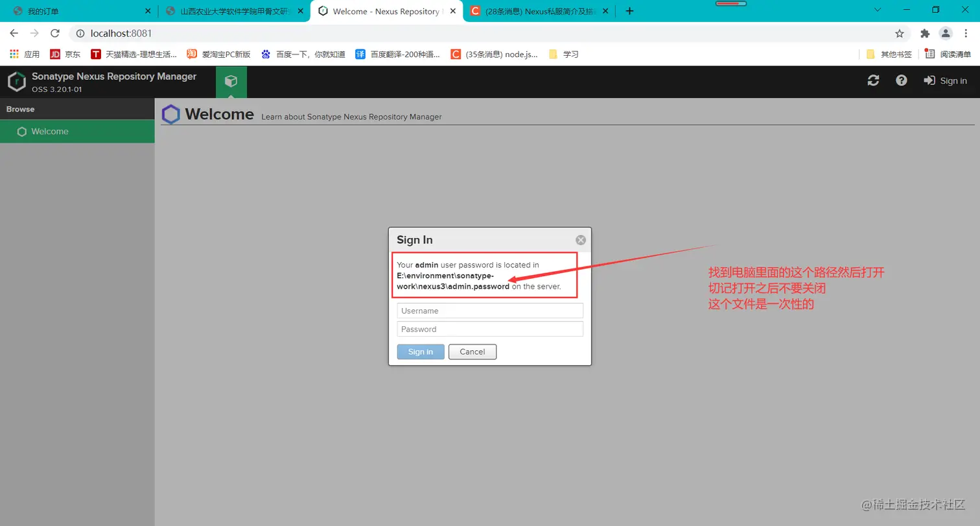Click the localhost:8081 address bar

coord(489,33)
